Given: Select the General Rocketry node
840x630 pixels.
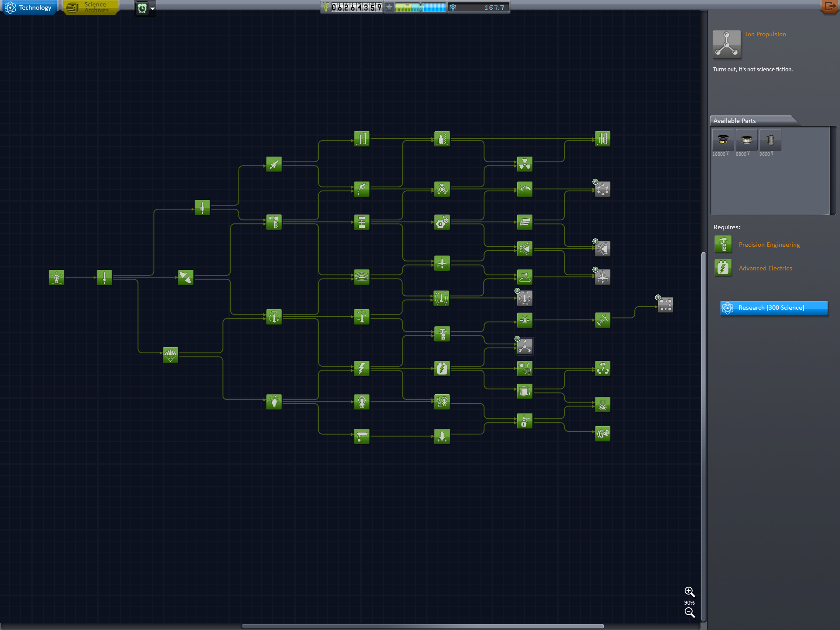Looking at the screenshot, I should (x=202, y=207).
